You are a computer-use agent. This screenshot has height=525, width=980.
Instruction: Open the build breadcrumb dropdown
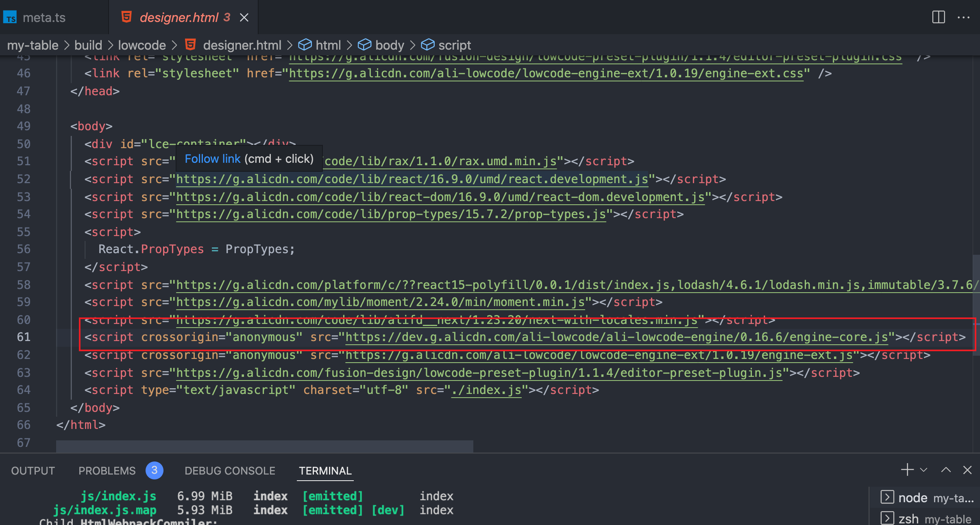(x=88, y=45)
